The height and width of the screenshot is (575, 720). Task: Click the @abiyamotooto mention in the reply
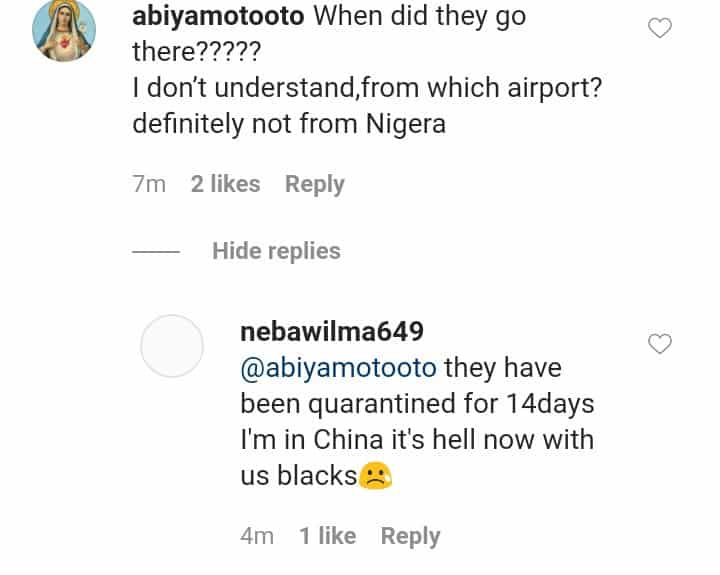point(338,368)
